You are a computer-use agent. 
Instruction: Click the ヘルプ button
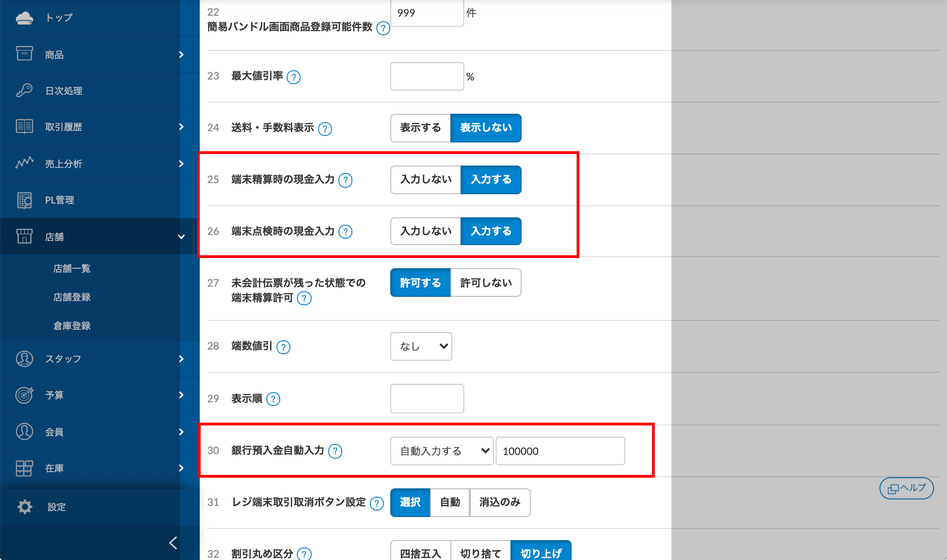[x=906, y=488]
